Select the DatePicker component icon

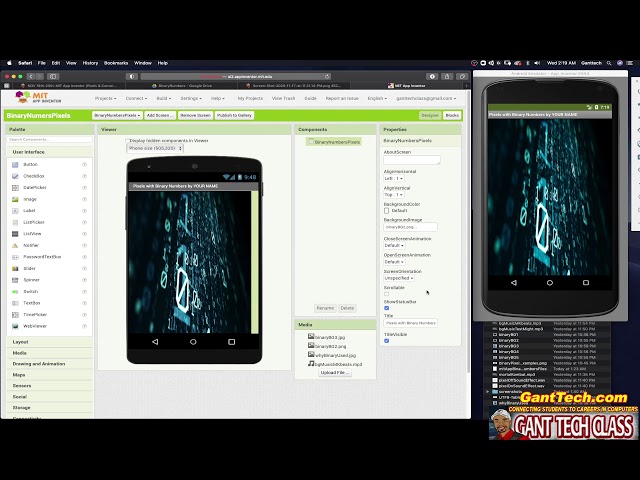(15, 188)
